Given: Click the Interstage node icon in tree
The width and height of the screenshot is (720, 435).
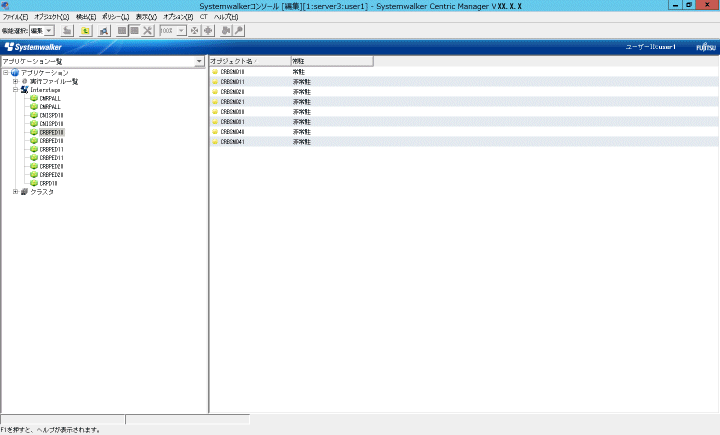Looking at the screenshot, I should click(x=24, y=89).
